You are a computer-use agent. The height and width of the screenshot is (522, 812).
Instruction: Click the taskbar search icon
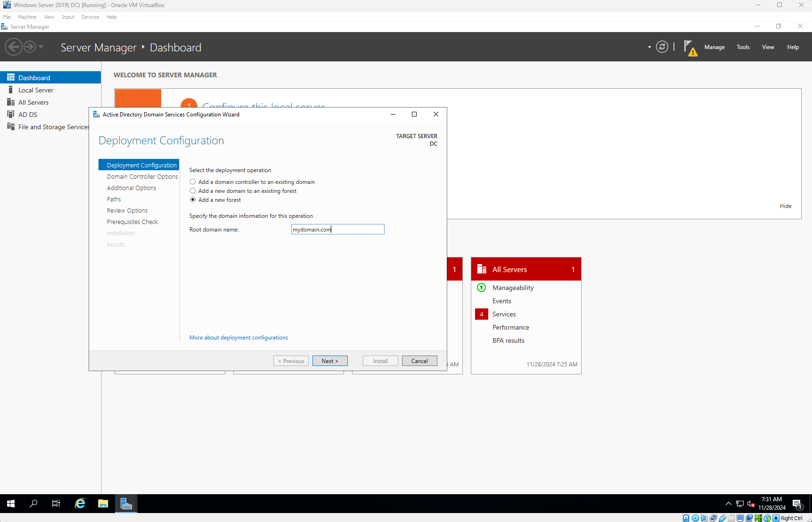(33, 504)
